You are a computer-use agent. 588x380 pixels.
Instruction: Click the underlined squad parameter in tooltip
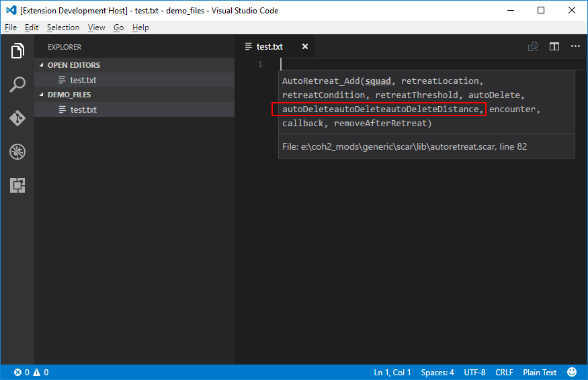[x=378, y=81]
